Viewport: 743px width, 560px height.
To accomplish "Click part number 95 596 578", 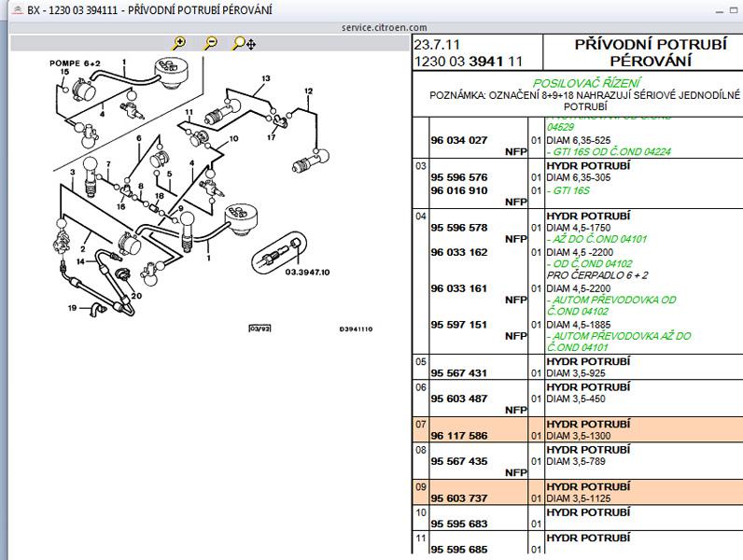I will [458, 228].
